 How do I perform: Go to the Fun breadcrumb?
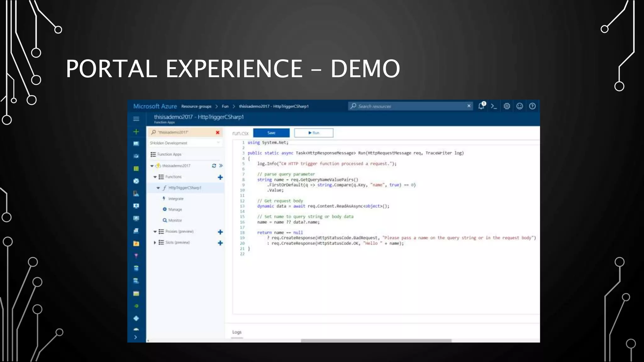click(x=225, y=107)
